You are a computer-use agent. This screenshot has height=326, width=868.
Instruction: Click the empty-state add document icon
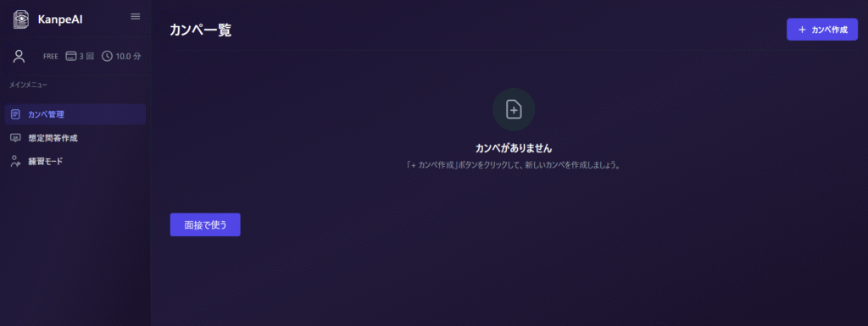[x=514, y=109]
